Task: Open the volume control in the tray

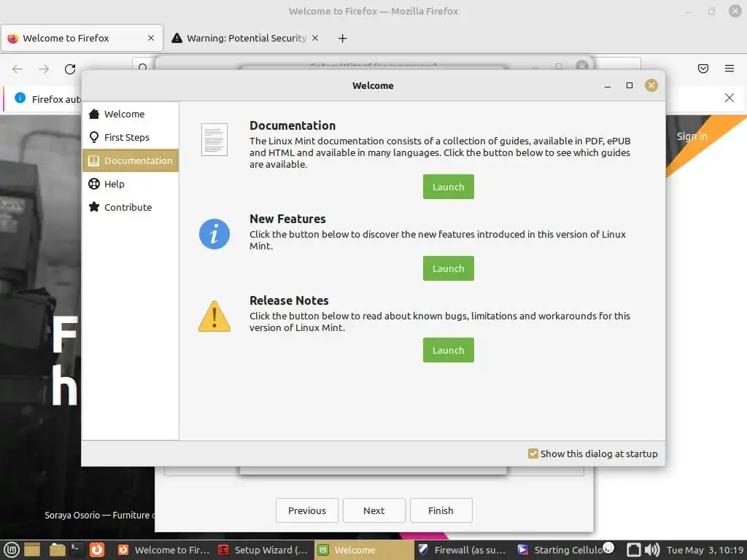Action: tap(652, 550)
